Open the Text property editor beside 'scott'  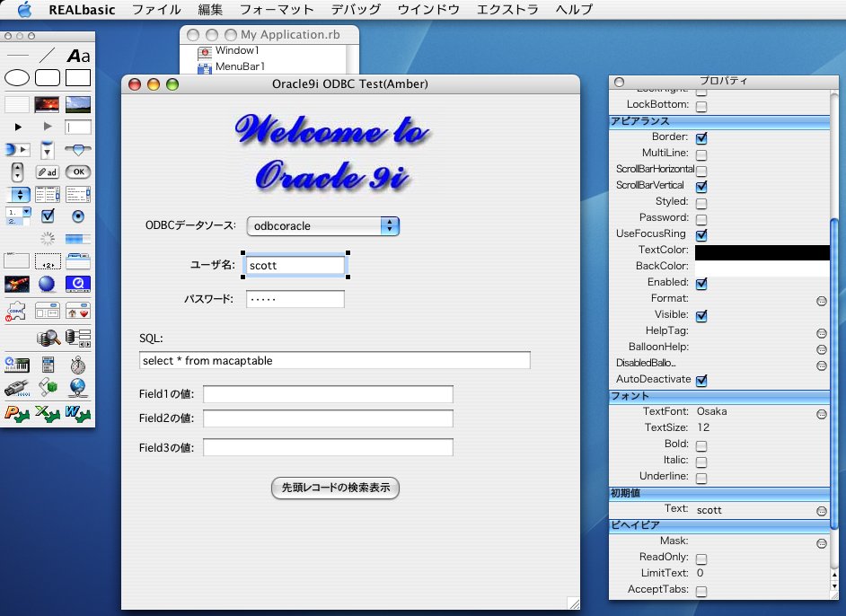point(821,511)
